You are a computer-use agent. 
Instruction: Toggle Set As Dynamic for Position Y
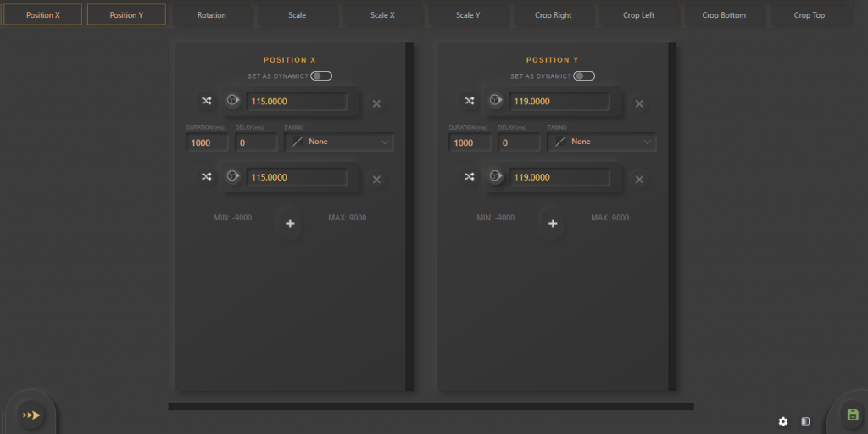(583, 76)
